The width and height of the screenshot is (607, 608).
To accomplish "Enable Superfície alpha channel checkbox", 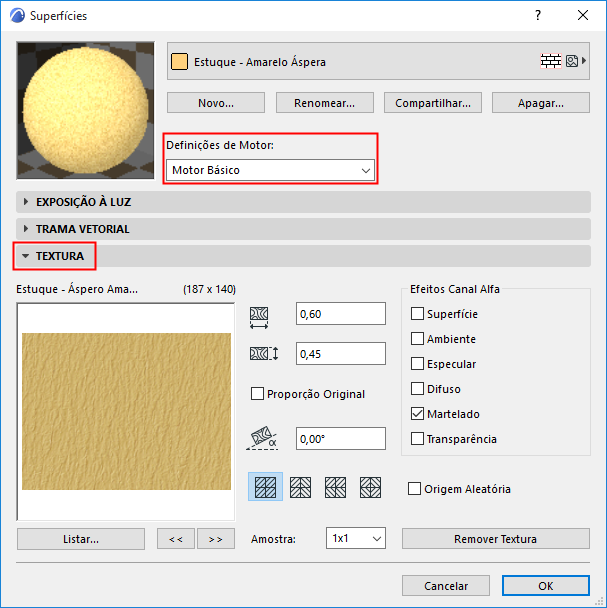I will pyautogui.click(x=417, y=314).
